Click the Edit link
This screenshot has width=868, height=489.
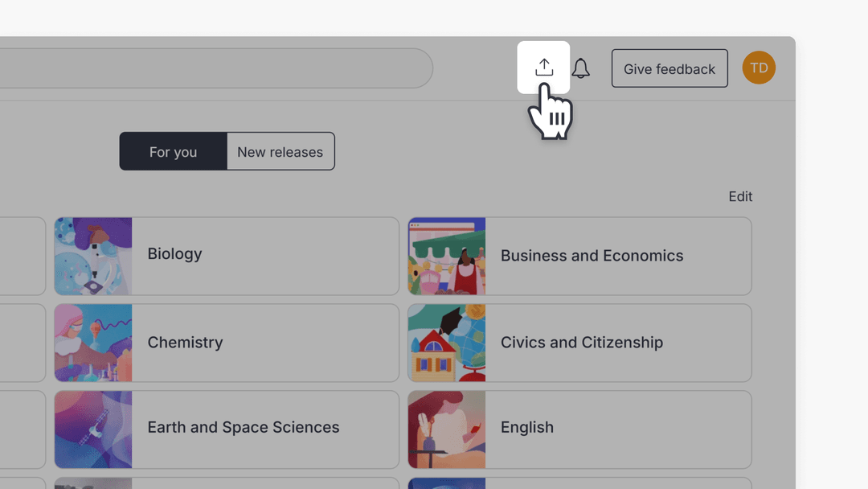(740, 196)
